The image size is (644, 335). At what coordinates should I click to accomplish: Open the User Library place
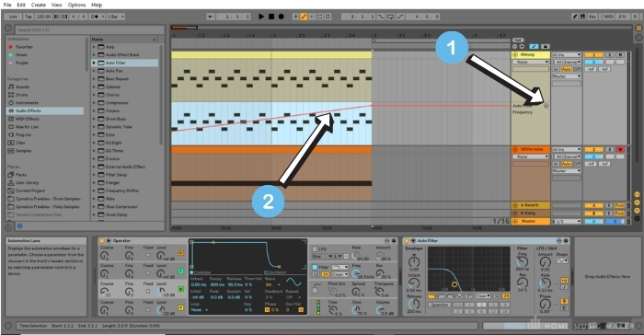27,182
